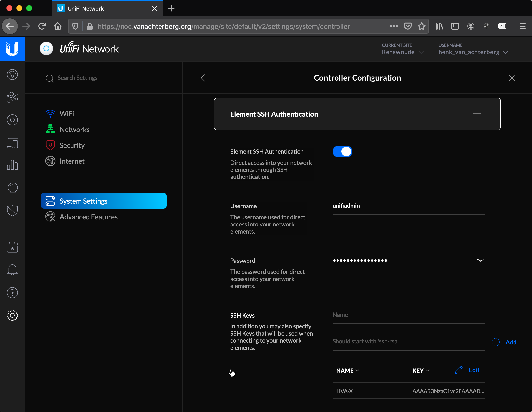Screen dimensions: 532x412
Task: Add a new SSH key
Action: 504,342
